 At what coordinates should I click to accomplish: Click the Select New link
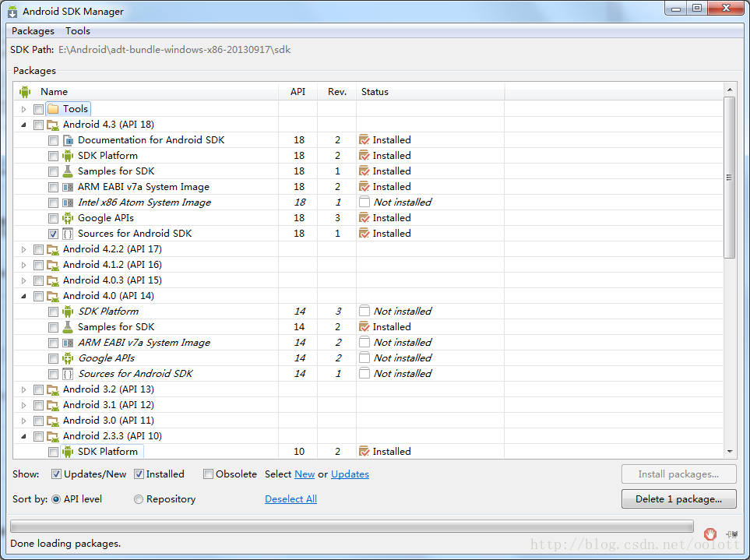click(305, 474)
